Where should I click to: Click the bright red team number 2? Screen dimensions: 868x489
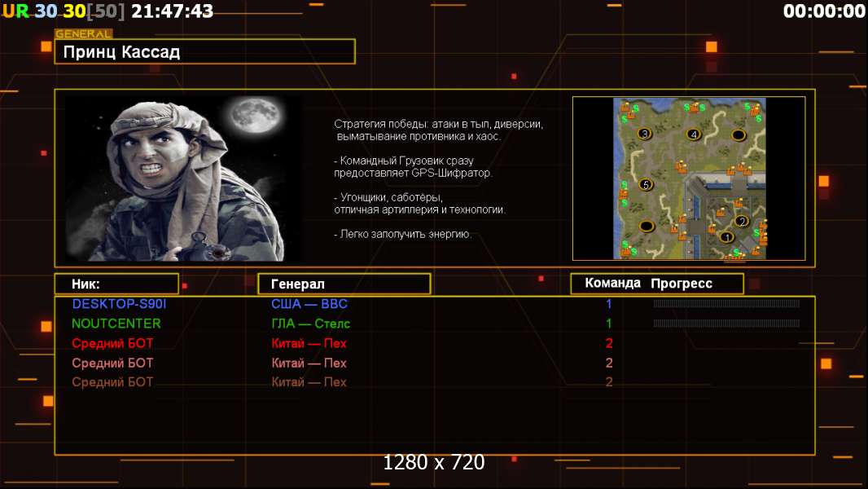[609, 343]
